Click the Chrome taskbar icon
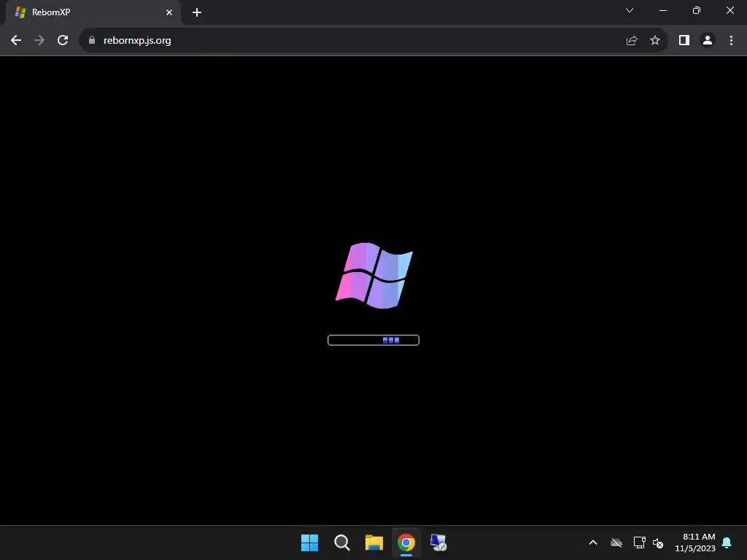Screen dimensions: 747x560 (406, 542)
